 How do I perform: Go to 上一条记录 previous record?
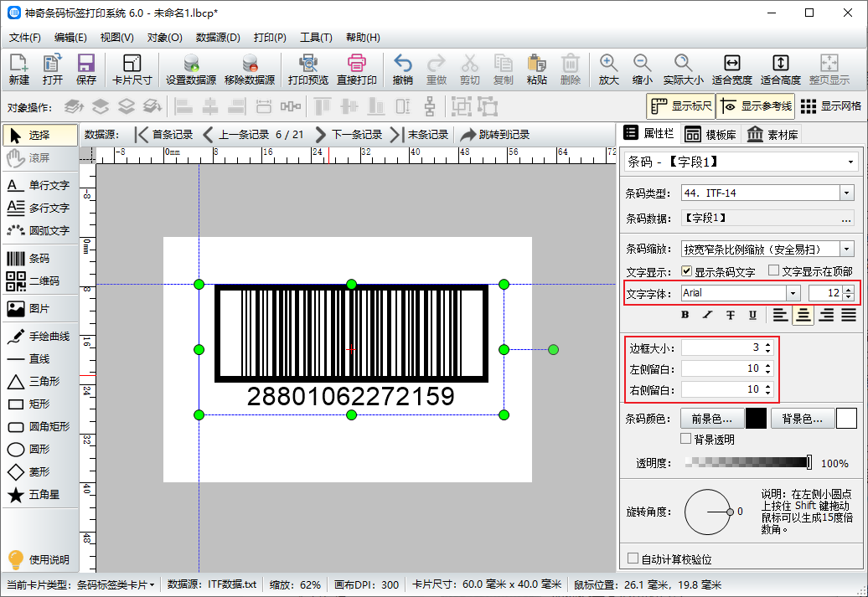235,135
